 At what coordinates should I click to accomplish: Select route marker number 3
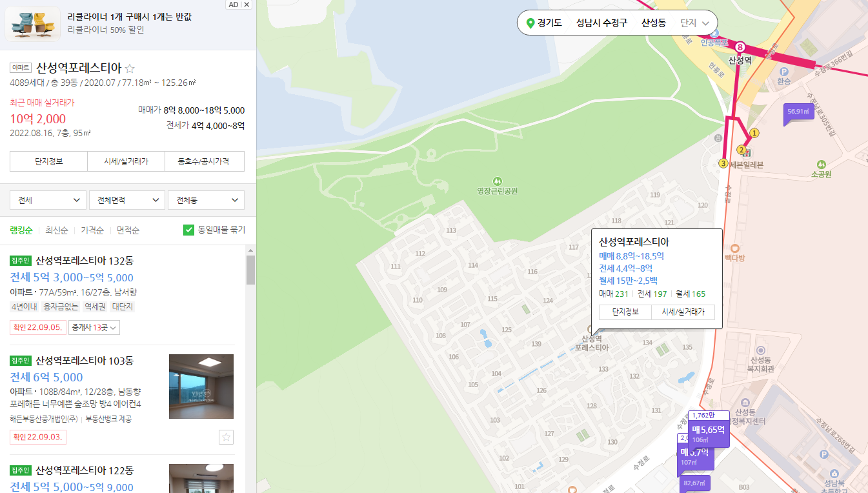[723, 164]
